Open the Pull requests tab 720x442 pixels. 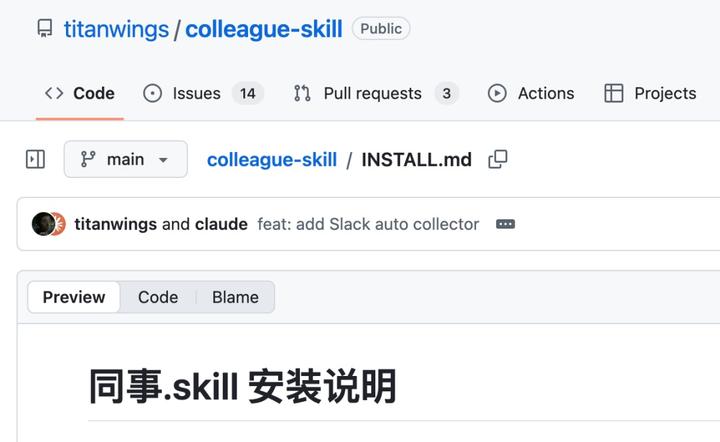click(x=376, y=93)
